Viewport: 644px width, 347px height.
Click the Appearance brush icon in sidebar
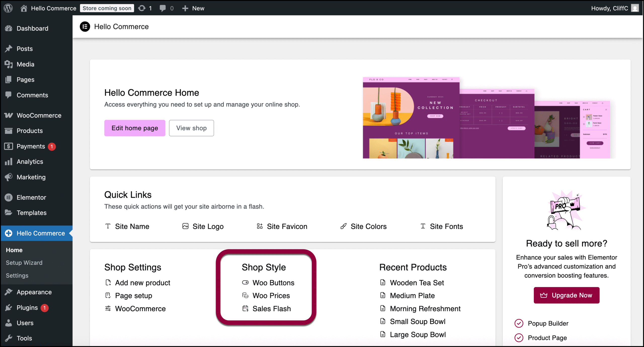9,292
